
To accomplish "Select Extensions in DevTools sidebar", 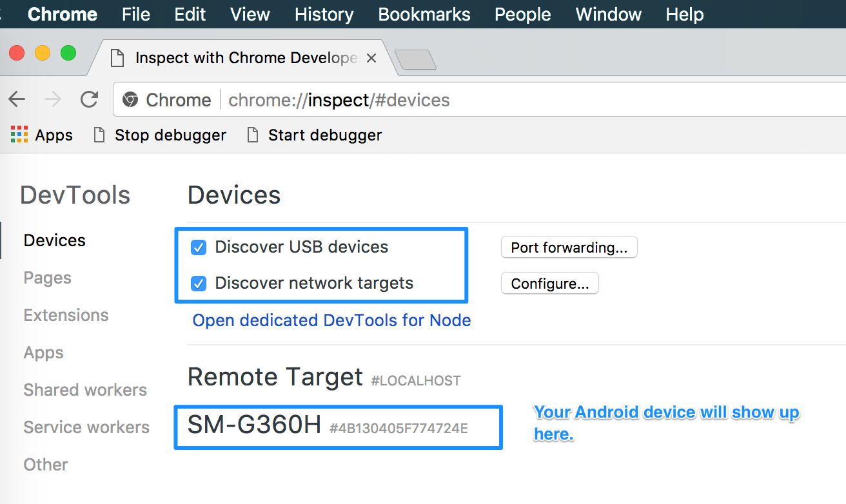I will pos(66,315).
